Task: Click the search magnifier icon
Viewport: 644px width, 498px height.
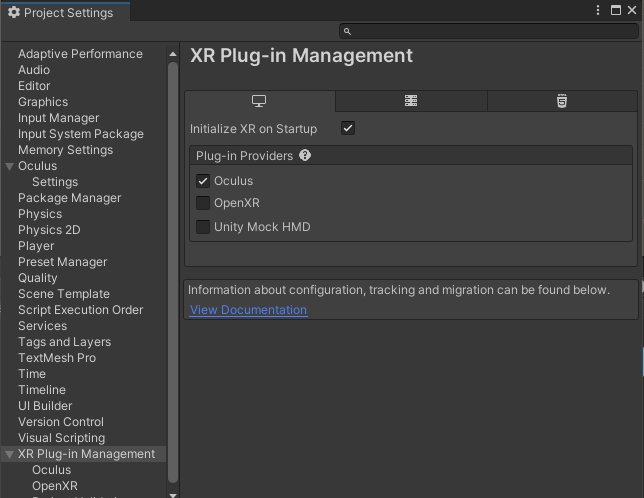Action: 347,32
